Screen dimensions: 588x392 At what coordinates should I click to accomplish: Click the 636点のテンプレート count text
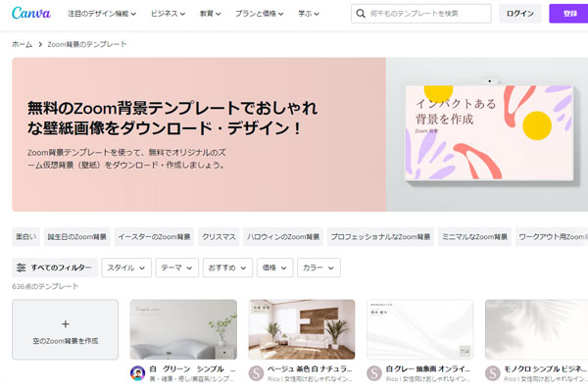(45, 286)
